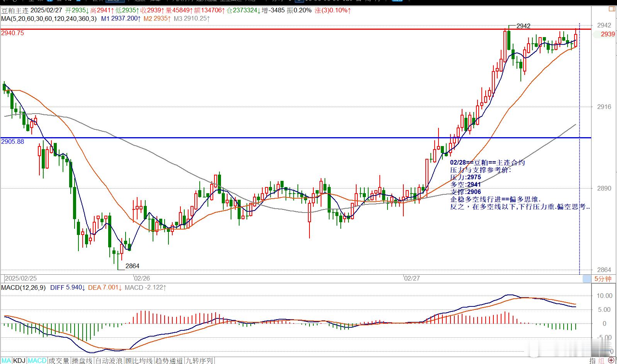Switch to the 趋势通道 tab
This screenshot has height=364, width=617.
(x=169, y=361)
